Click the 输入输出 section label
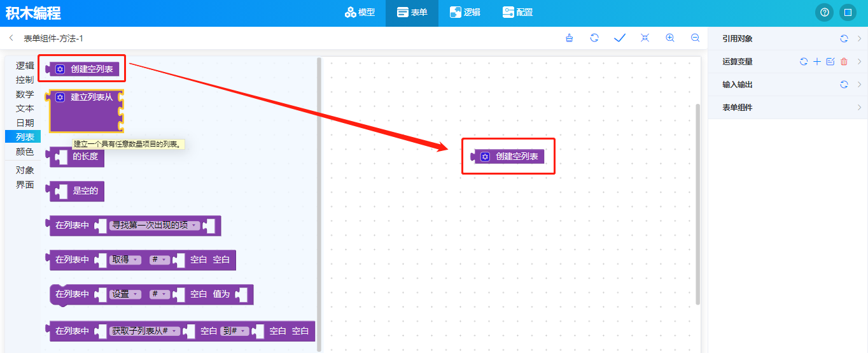This screenshot has width=868, height=353. tap(738, 85)
